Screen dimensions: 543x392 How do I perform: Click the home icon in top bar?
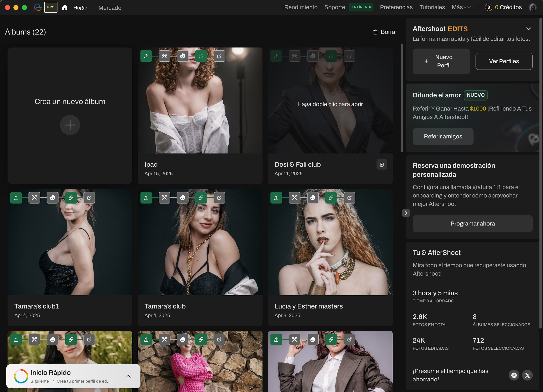tap(65, 7)
